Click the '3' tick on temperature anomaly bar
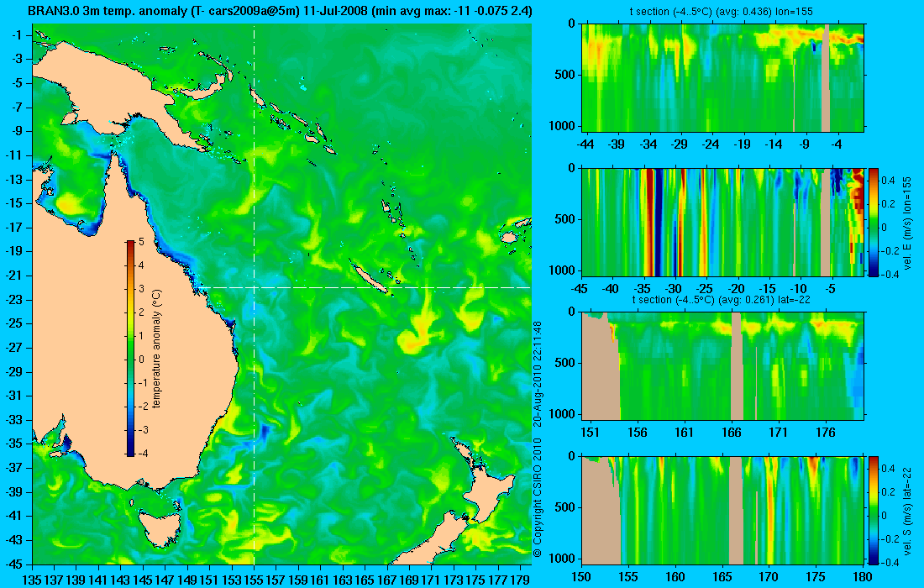 [141, 289]
